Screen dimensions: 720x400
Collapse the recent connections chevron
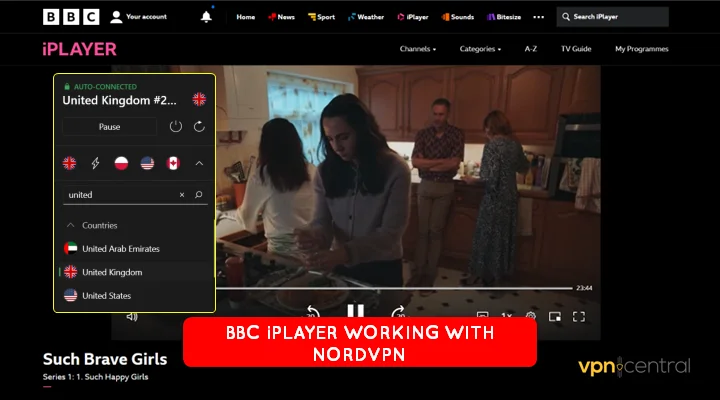(199, 163)
